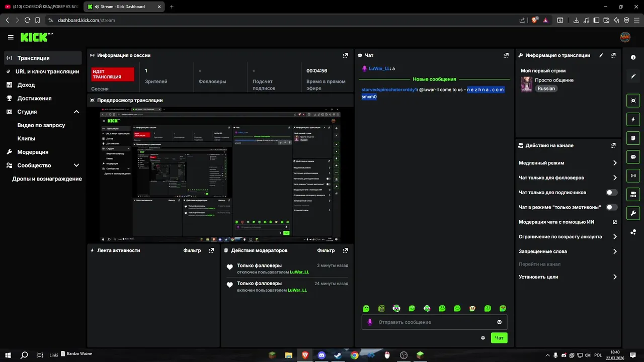Image resolution: width=644 pixels, height=362 pixels.
Task: Toggle the camera widget icon in right sidebar
Action: tap(633, 194)
